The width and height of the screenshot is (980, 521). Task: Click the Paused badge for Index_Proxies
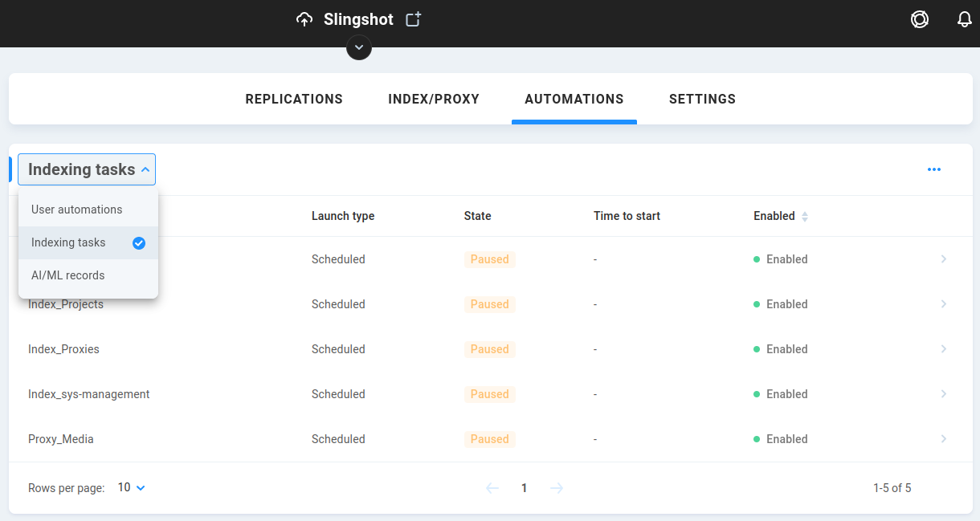click(x=490, y=349)
